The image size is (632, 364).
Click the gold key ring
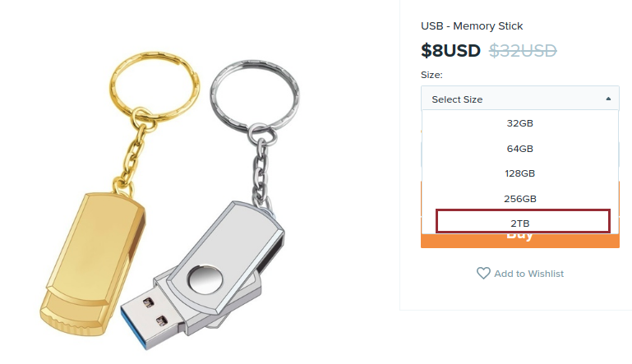(x=155, y=85)
